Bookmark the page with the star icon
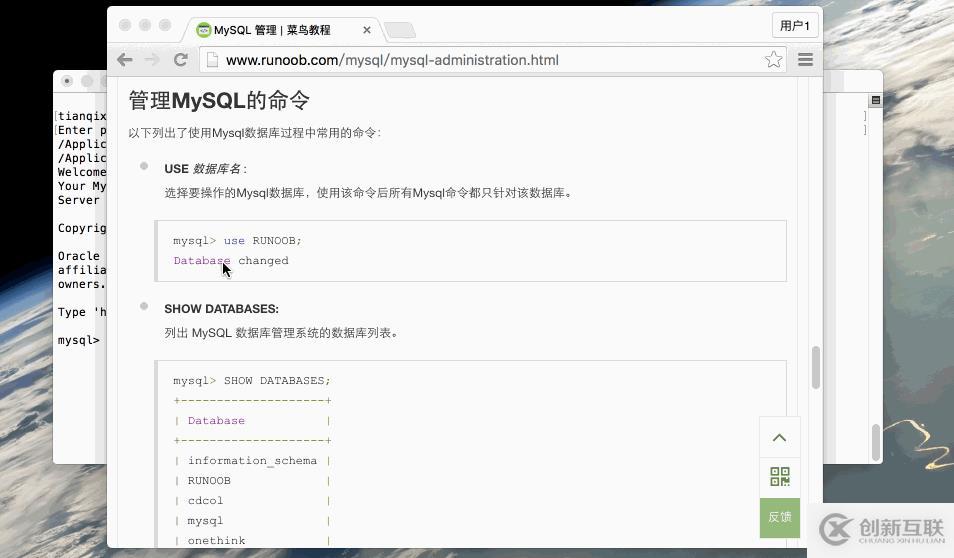Screen dimensions: 954x558 pyautogui.click(x=773, y=60)
